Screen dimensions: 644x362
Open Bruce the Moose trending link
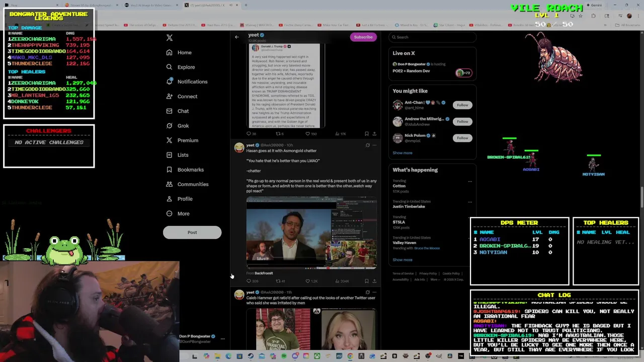pyautogui.click(x=427, y=248)
